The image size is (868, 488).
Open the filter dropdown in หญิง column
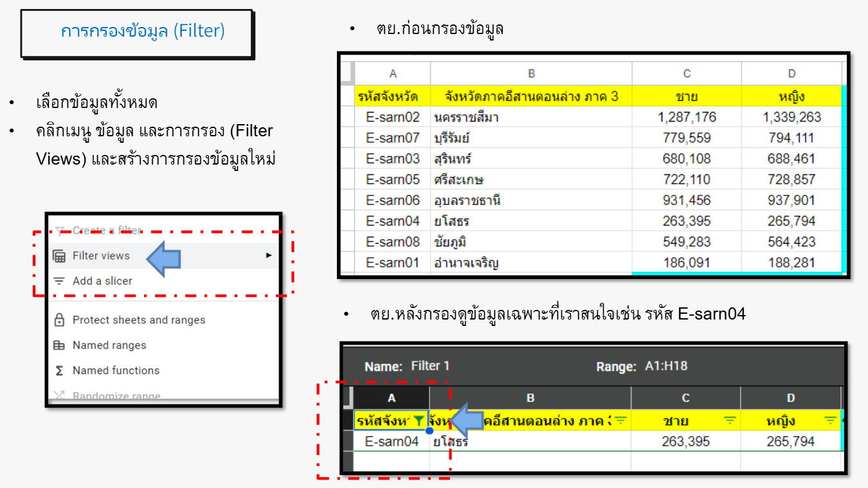point(830,420)
